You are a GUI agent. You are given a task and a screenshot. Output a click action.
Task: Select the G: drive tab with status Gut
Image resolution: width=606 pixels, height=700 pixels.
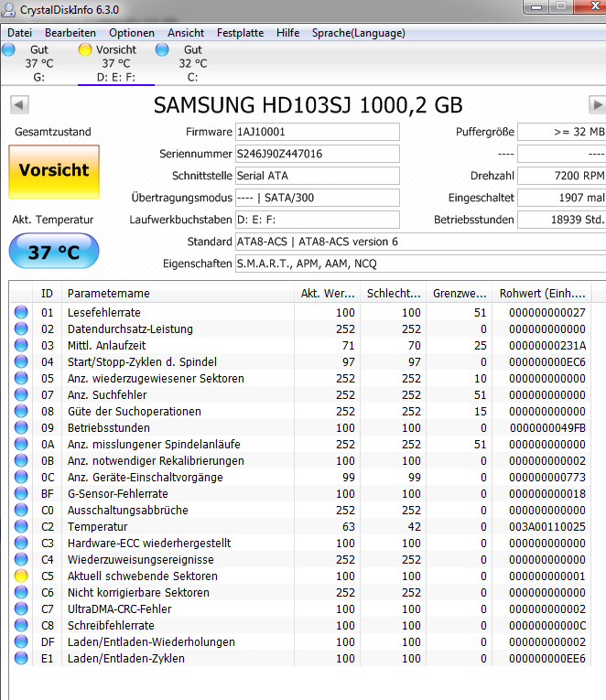38,63
